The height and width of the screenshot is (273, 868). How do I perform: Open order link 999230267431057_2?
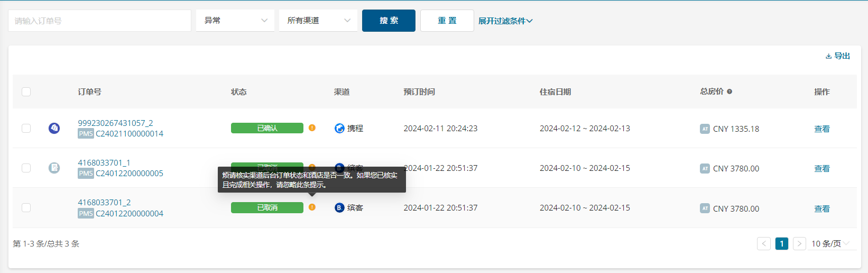(115, 123)
